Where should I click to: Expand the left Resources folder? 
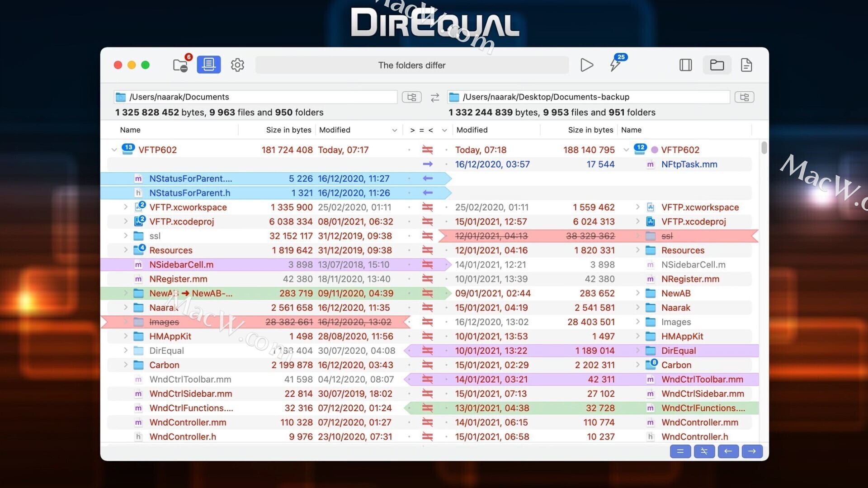[x=126, y=250]
